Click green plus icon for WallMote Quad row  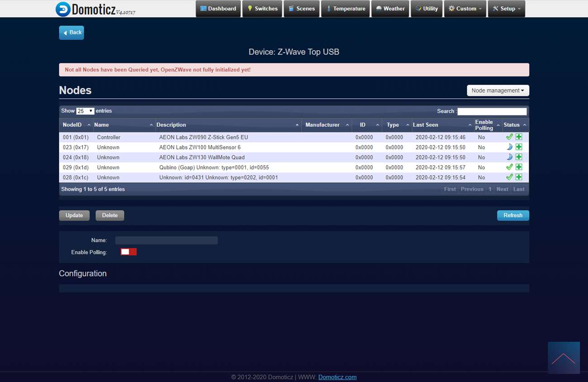519,157
